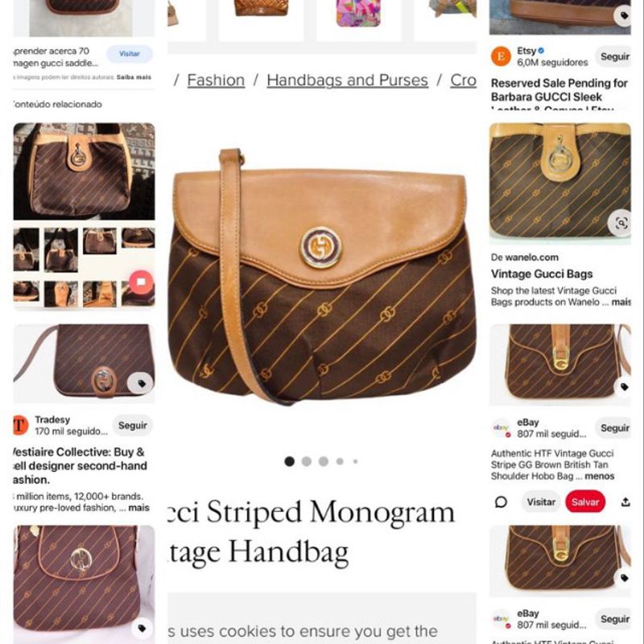Click the visual search lens icon on the wanelo pin

621,223
